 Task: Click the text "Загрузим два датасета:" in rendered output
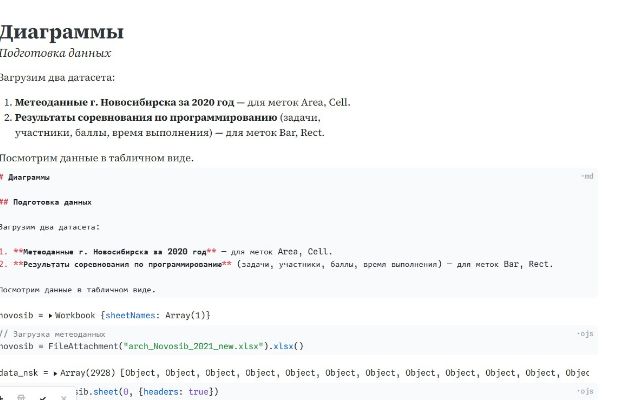click(57, 78)
